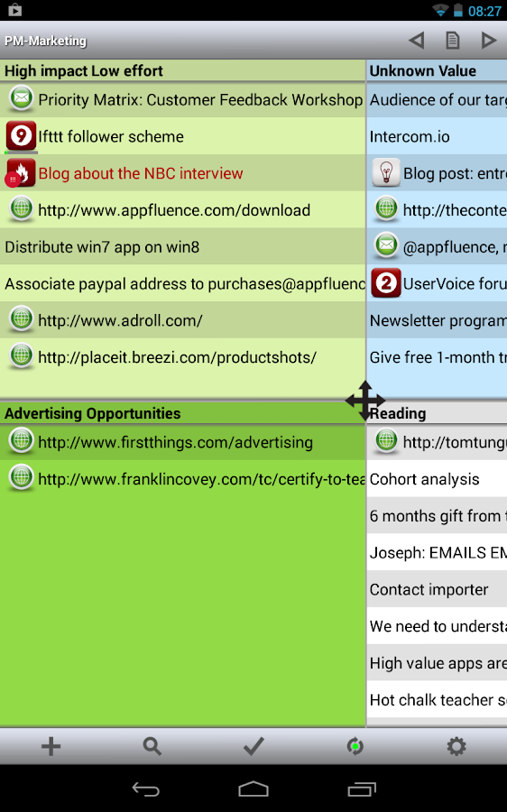The image size is (507, 812).
Task: Open Hot chalk teacher item
Action: tap(438, 699)
